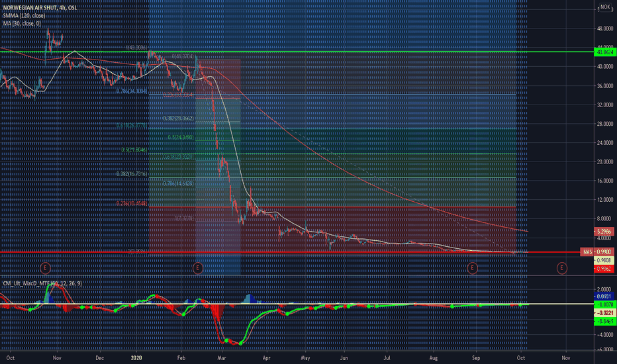The image size is (617, 364).
Task: Click the Mar label on time axis
Action: [x=222, y=357]
